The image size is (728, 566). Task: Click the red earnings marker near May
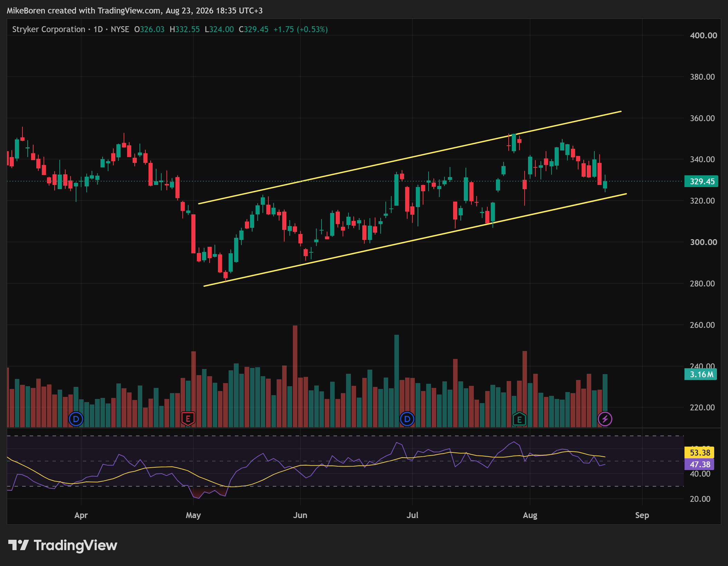(x=188, y=419)
